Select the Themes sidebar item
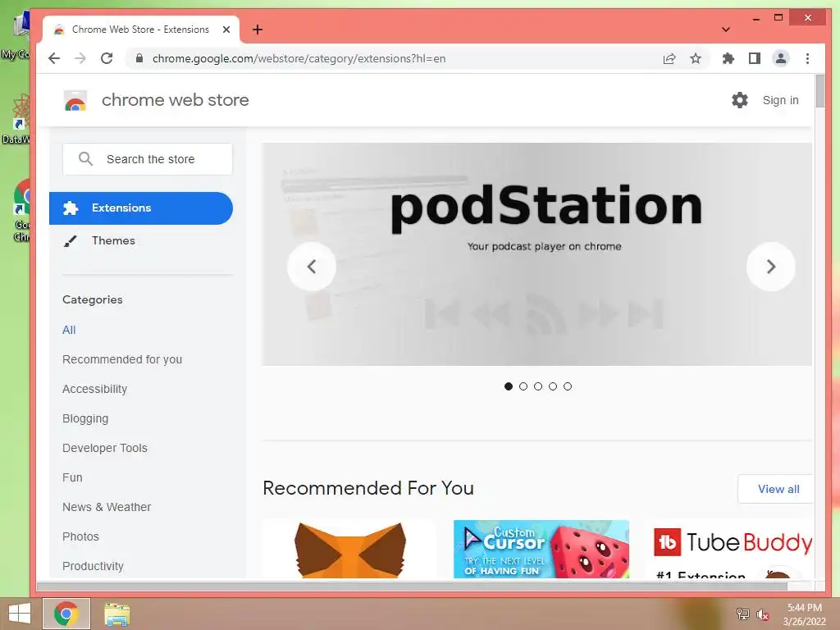840x630 pixels. [141, 240]
